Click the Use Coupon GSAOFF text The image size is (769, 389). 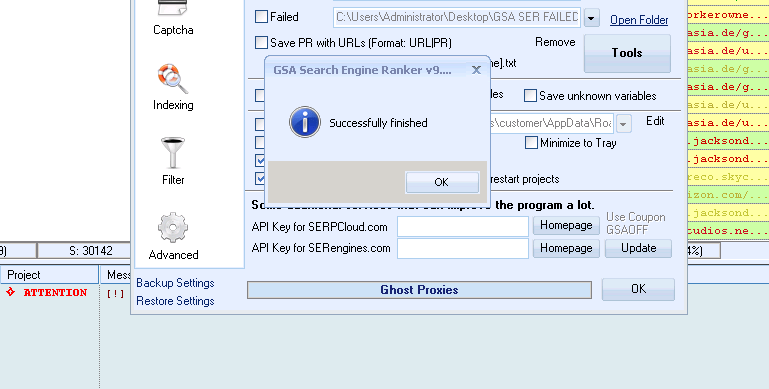(636, 223)
